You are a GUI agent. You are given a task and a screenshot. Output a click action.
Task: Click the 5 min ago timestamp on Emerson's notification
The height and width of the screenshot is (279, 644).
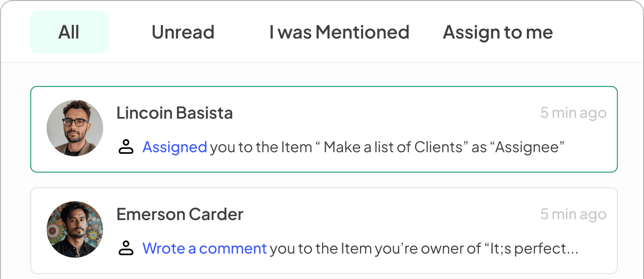pos(573,214)
